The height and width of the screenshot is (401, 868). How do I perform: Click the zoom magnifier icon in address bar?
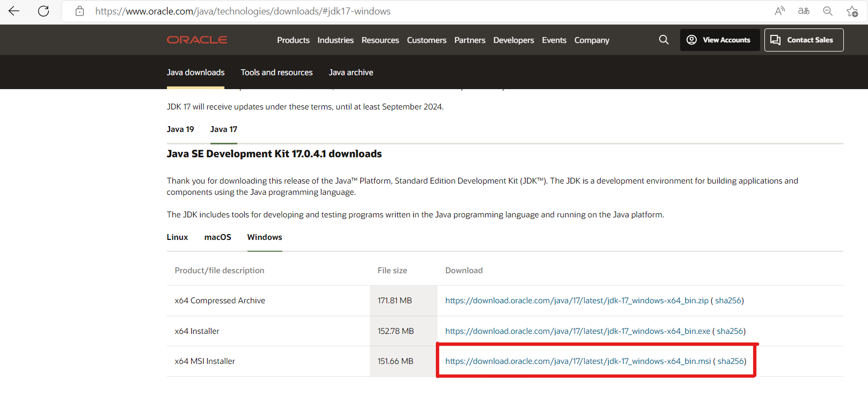pyautogui.click(x=828, y=11)
